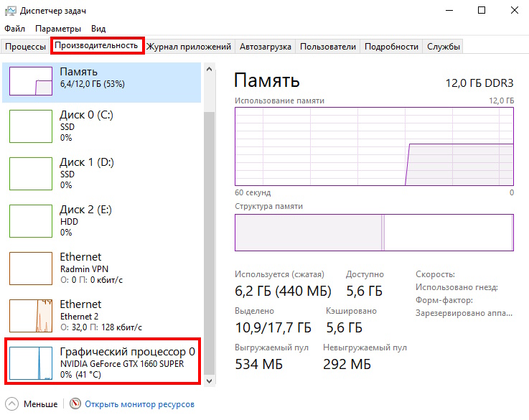Image resolution: width=529 pixels, height=420 pixels.
Task: Select the Диск 2 (E:) graph thumbnail
Action: 31,221
